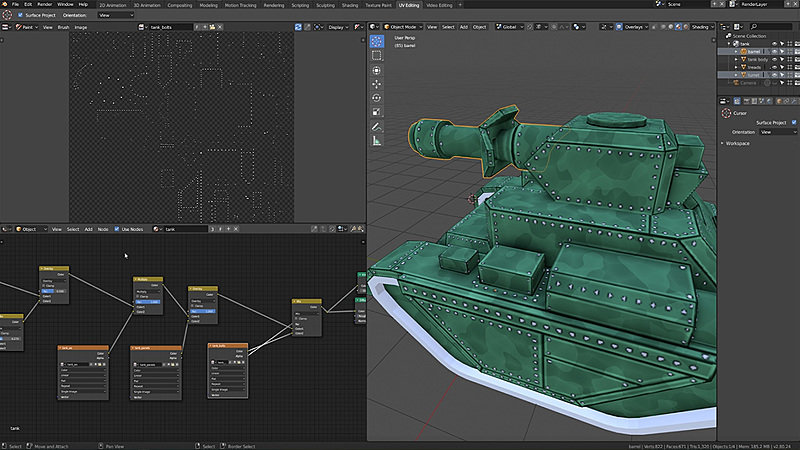Choose the Move tool in viewport toolbar
800x450 pixels.
377,84
